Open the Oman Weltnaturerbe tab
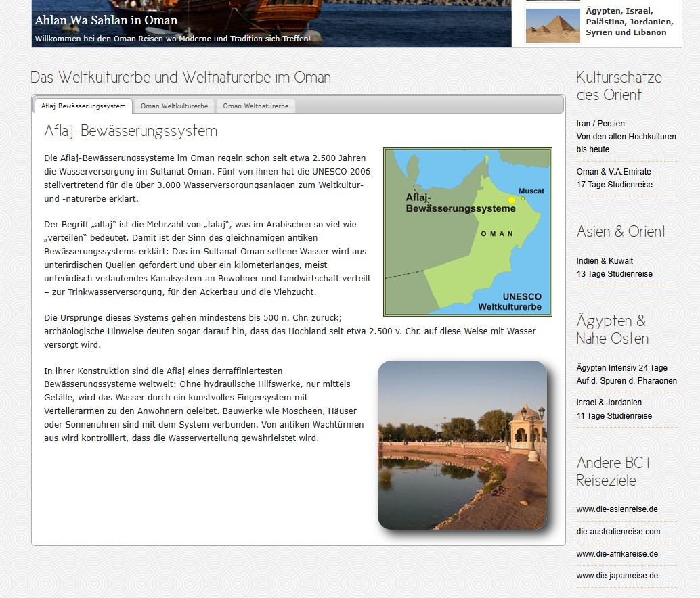This screenshot has width=700, height=598. pos(255,106)
